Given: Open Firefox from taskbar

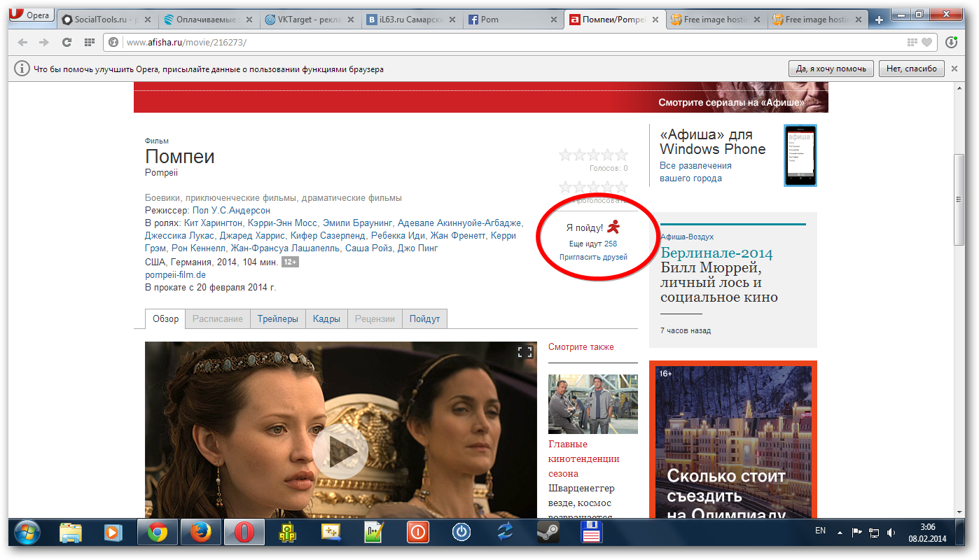Looking at the screenshot, I should click(x=201, y=533).
